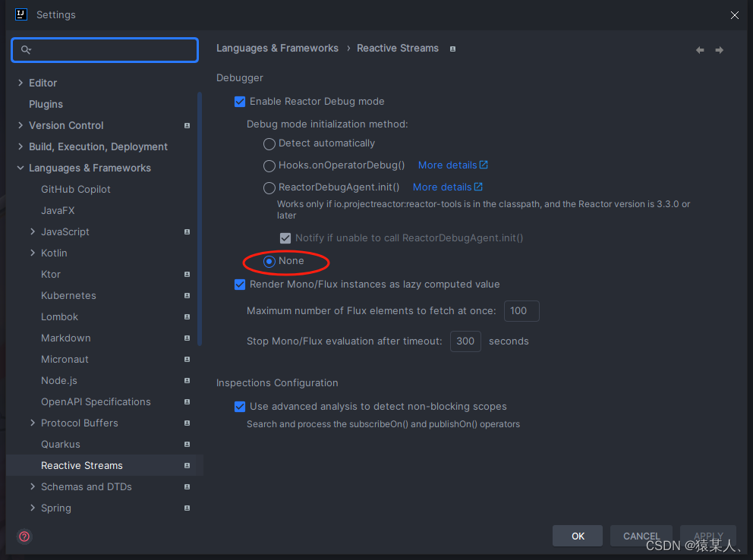Image resolution: width=753 pixels, height=560 pixels.
Task: Open the help question mark icon
Action: 24,536
